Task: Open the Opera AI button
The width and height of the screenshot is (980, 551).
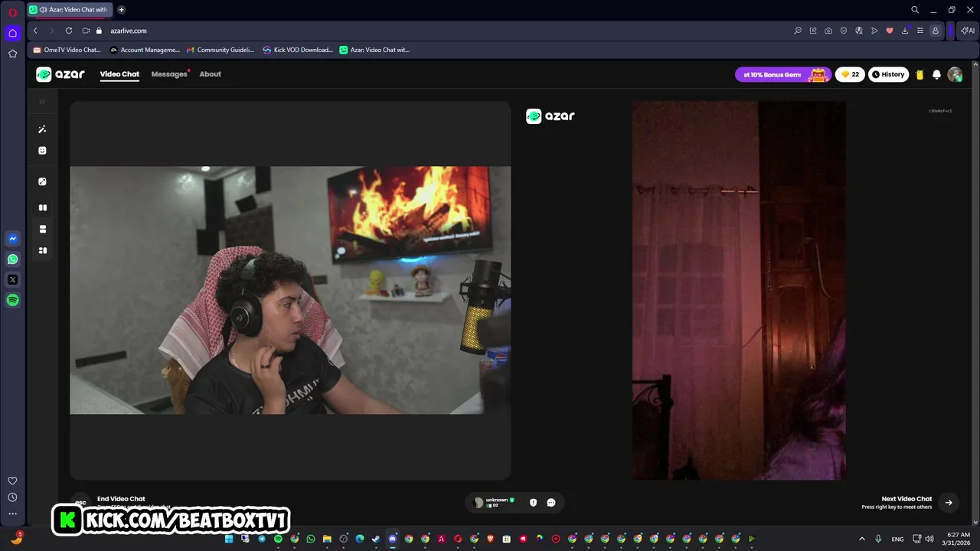Action: (969, 31)
